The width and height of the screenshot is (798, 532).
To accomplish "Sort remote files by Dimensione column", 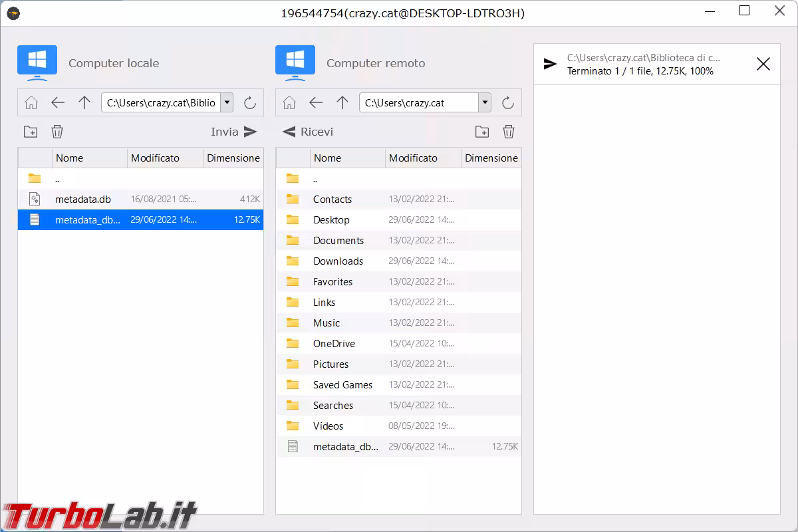I will click(x=491, y=158).
